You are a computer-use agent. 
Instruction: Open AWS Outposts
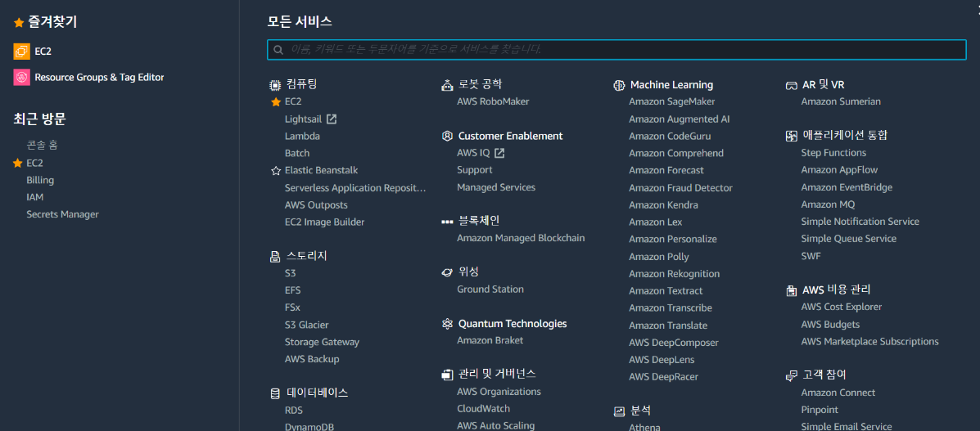[x=316, y=205]
